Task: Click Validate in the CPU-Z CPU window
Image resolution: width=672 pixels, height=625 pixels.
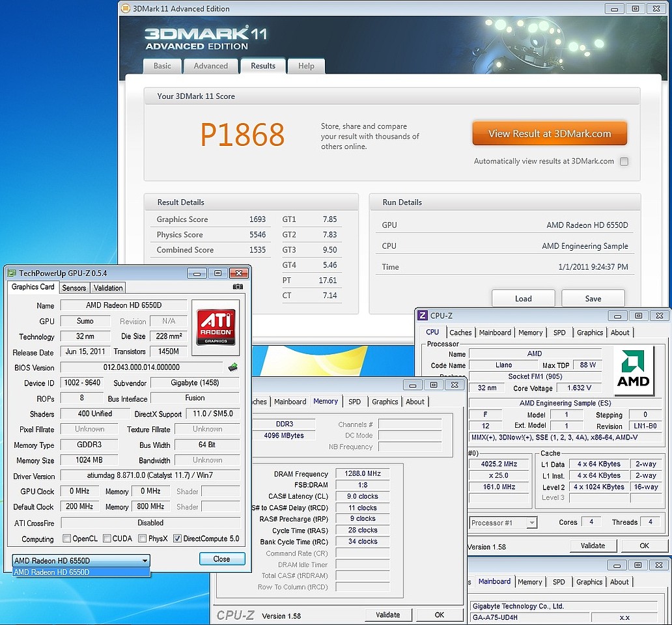Action: 593,546
